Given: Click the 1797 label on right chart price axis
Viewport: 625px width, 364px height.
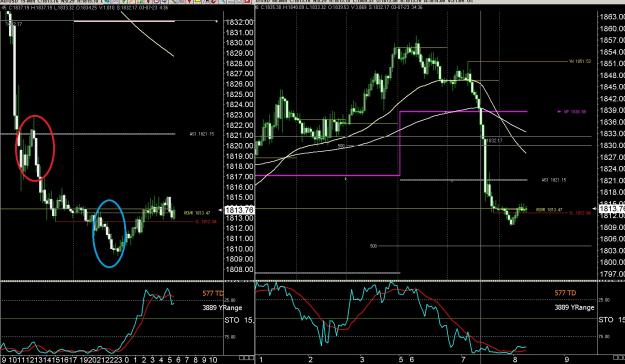Looking at the screenshot, I should click(612, 274).
